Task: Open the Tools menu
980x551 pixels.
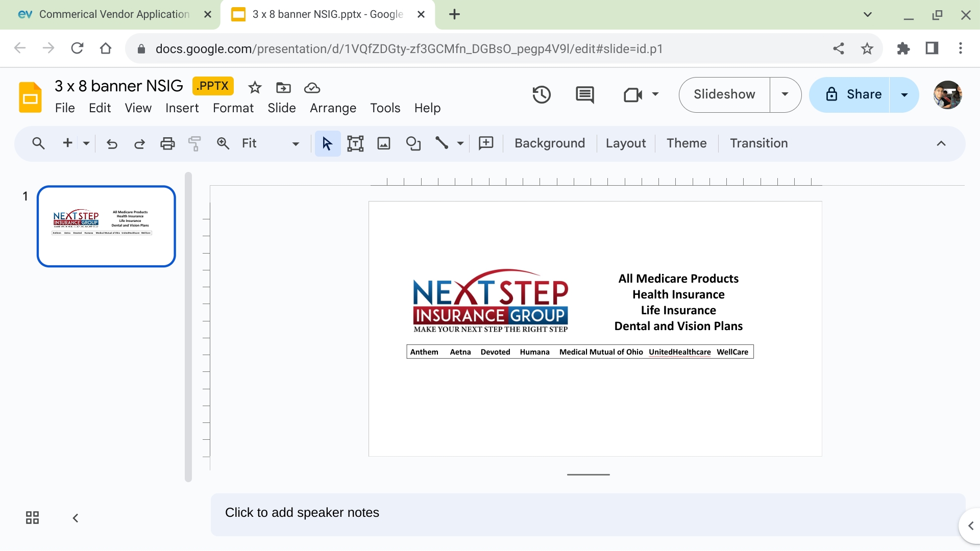Action: coord(385,108)
